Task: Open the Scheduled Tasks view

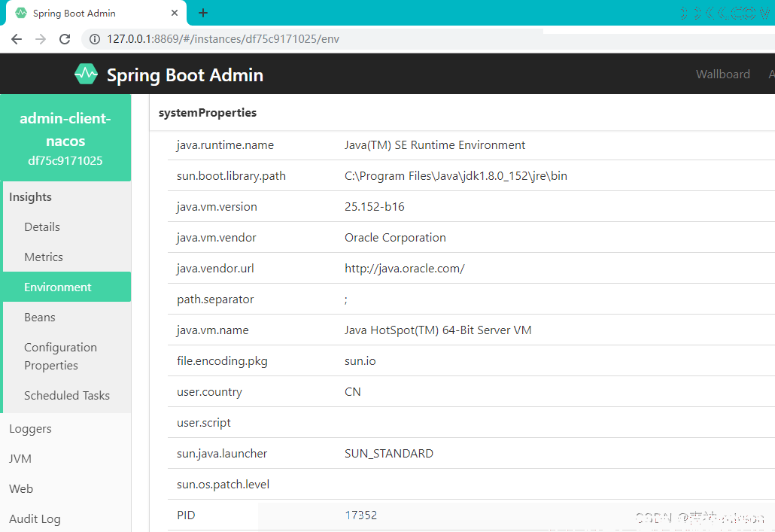Action: click(x=67, y=396)
